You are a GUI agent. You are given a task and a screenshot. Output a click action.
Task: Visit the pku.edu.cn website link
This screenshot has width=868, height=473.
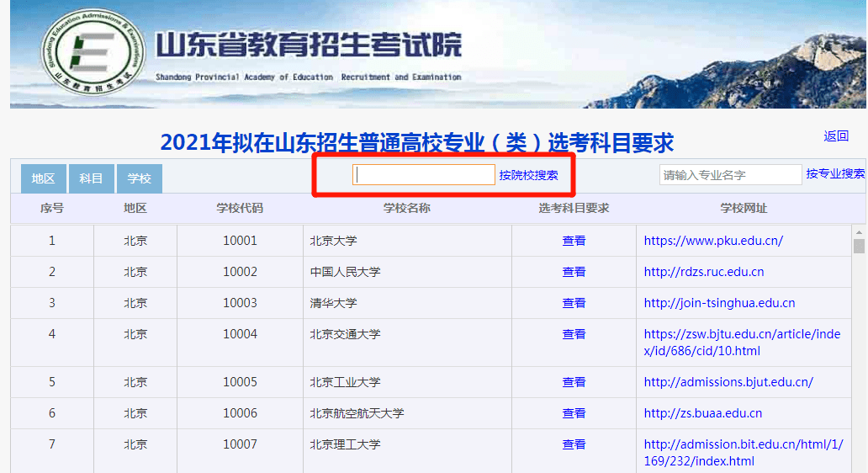[x=713, y=241]
